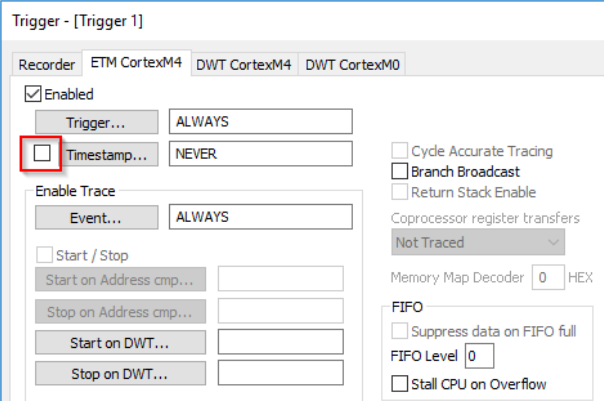Click the Start on DWT text field

(280, 344)
